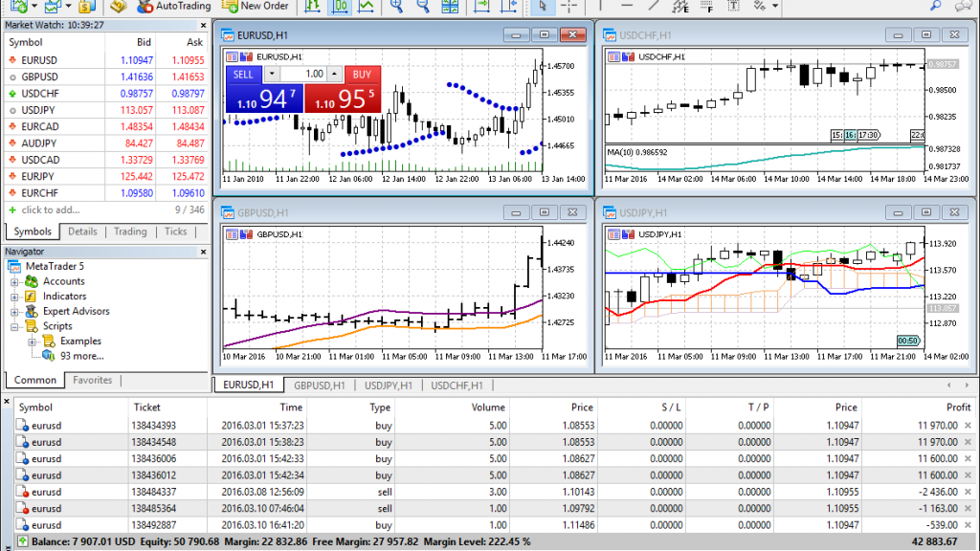
Task: Toggle chart auto scroll in toolbar
Action: 482,6
